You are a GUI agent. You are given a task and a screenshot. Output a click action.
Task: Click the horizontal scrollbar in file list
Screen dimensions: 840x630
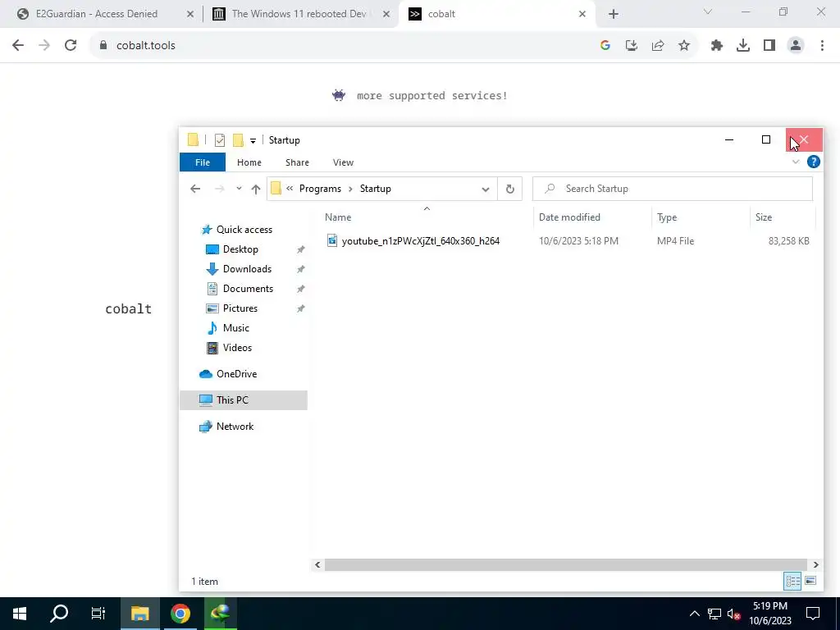coord(566,564)
